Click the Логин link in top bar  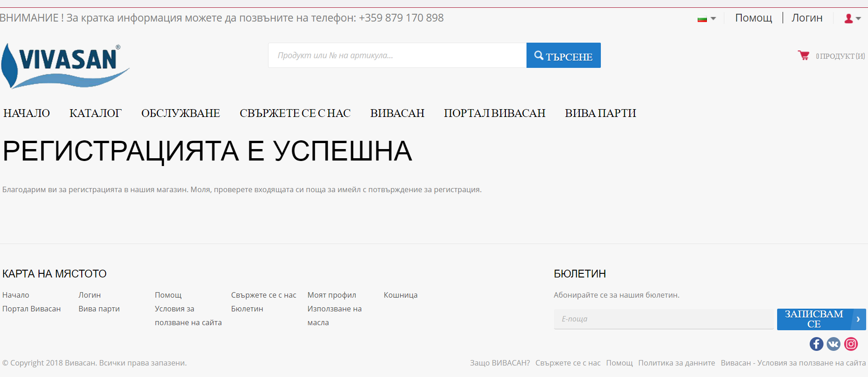(x=807, y=18)
